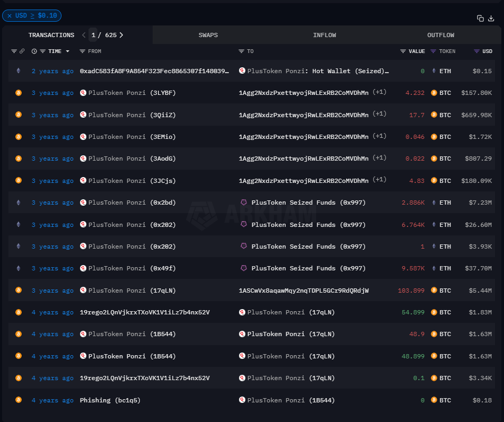Viewport: 504px width, 422px height.
Task: Open the Time column filter icon
Action: (x=42, y=51)
